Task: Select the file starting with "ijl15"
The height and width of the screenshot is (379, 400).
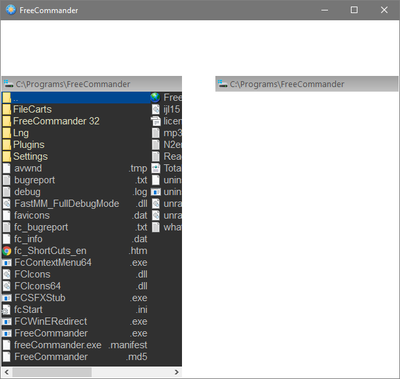Action: (x=172, y=109)
